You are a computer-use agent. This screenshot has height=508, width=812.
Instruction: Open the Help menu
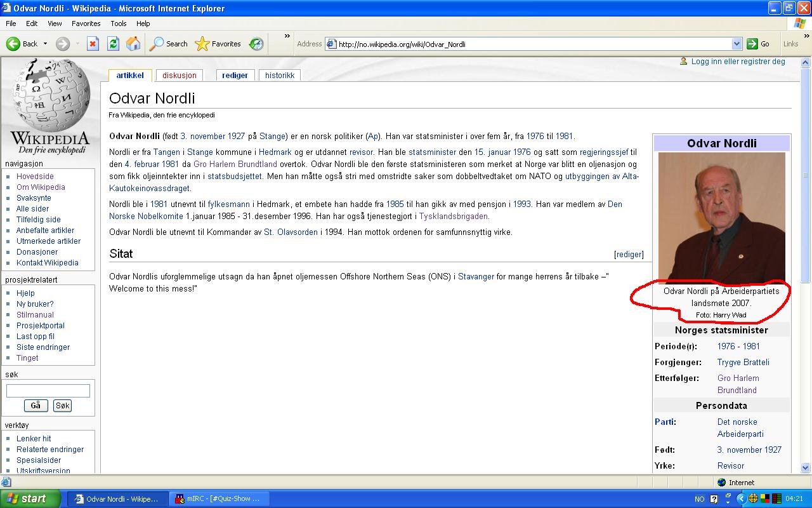click(x=143, y=23)
